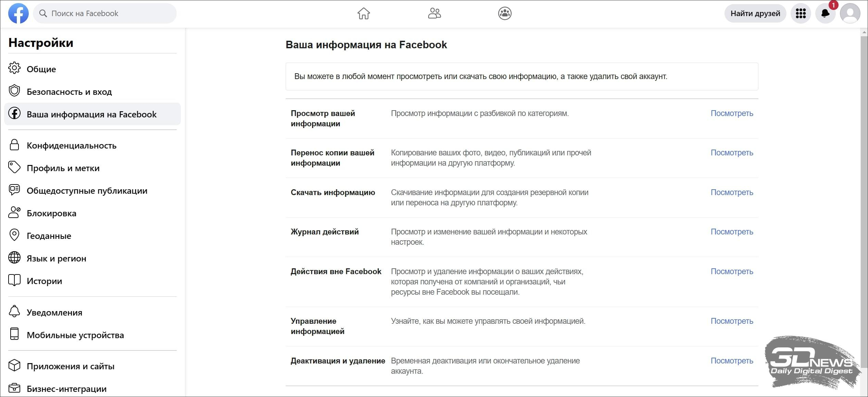The width and height of the screenshot is (868, 397).
Task: Click the scrollbar up arrow
Action: click(864, 33)
